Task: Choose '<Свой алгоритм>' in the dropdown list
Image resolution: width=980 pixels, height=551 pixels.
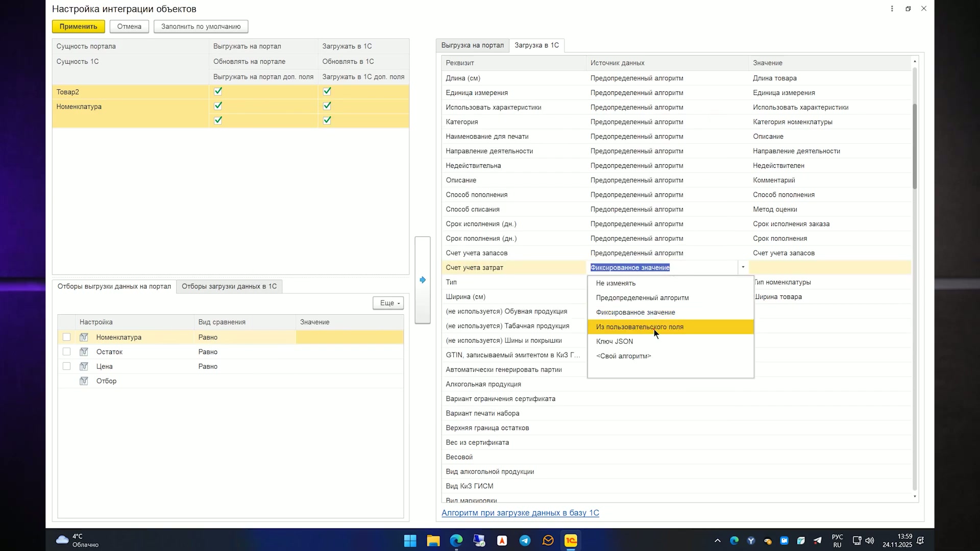Action: [670, 356]
